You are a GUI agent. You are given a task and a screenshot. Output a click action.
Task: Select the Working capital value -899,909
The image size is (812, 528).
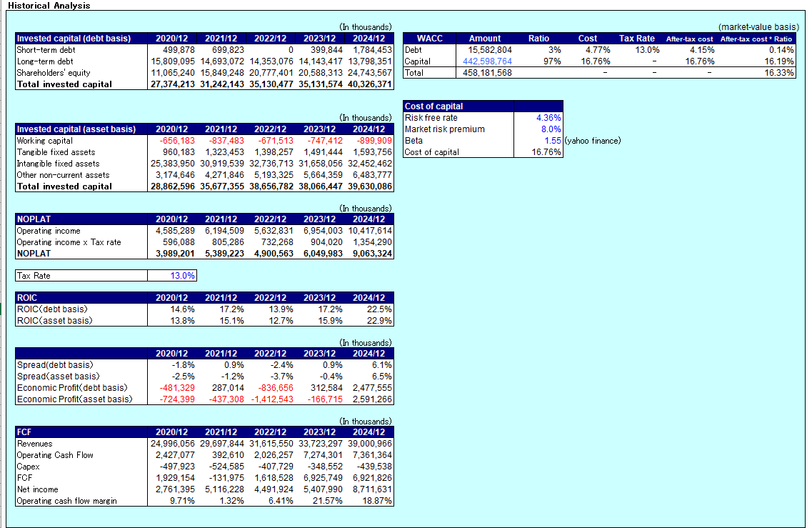point(374,140)
